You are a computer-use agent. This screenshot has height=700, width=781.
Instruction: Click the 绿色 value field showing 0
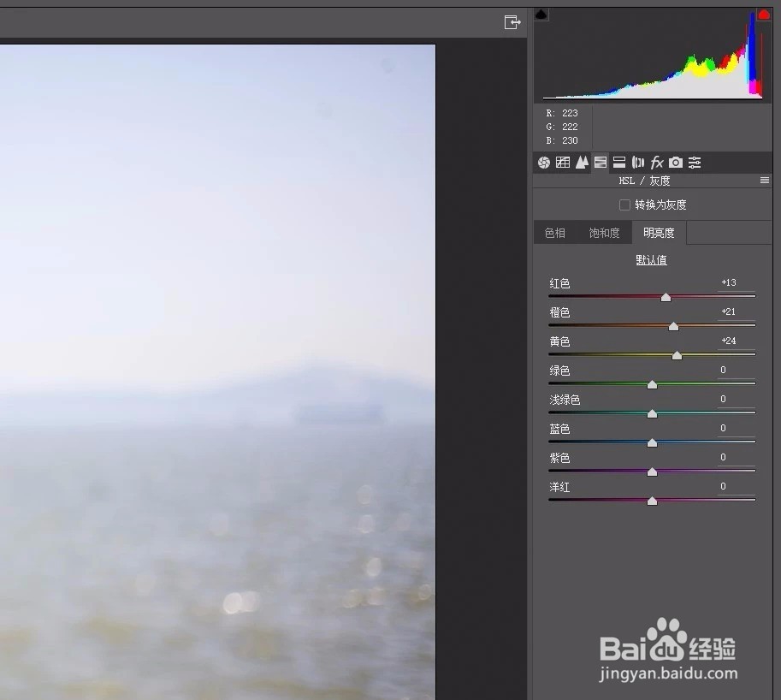(736, 371)
